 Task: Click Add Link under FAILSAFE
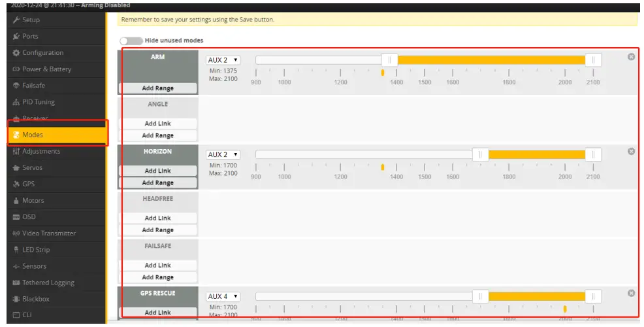pos(157,266)
